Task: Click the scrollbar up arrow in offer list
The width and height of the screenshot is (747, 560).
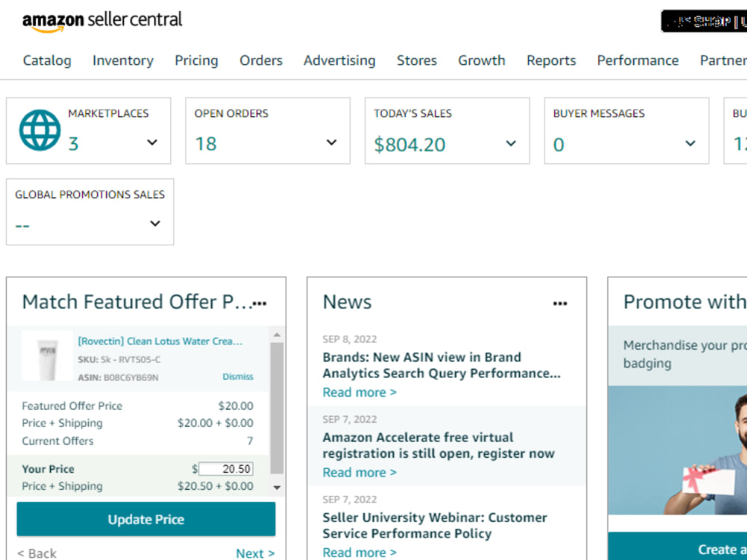Action: [277, 335]
